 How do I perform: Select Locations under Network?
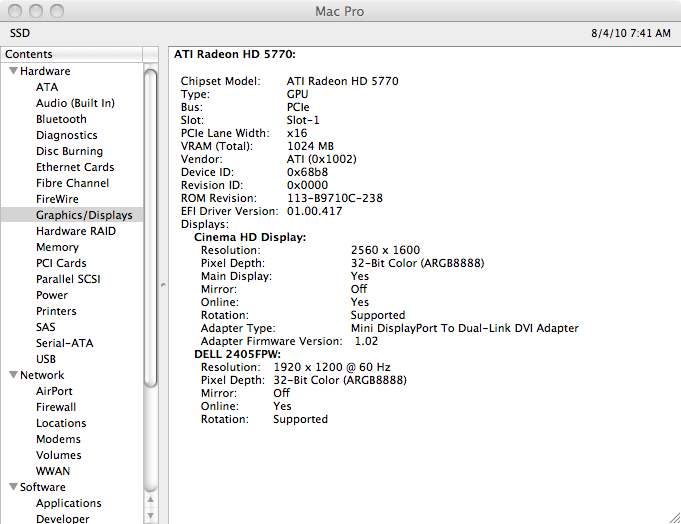(x=61, y=423)
